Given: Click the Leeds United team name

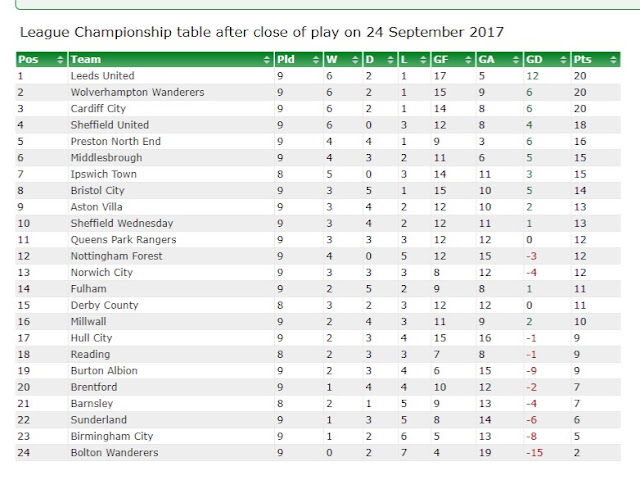Looking at the screenshot, I should [x=102, y=76].
